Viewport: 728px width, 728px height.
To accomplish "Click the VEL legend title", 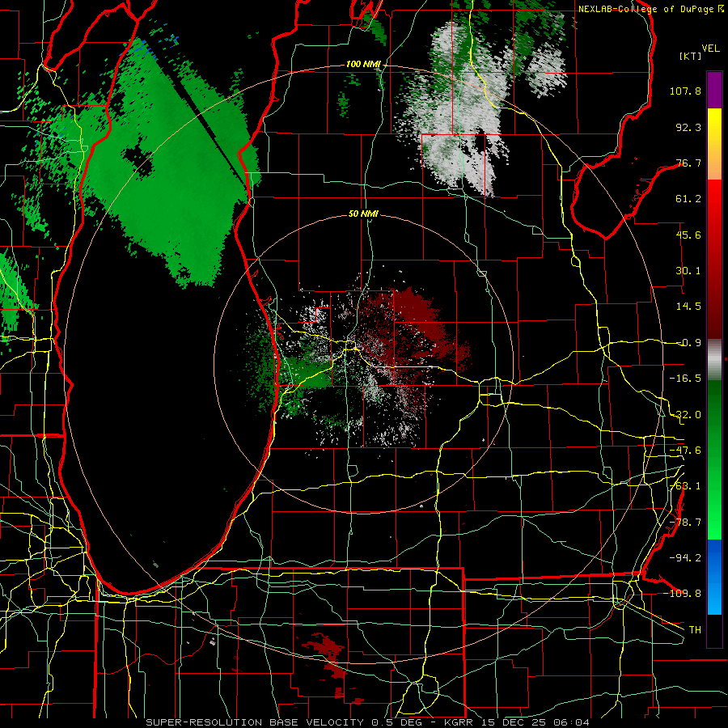I will pos(710,49).
